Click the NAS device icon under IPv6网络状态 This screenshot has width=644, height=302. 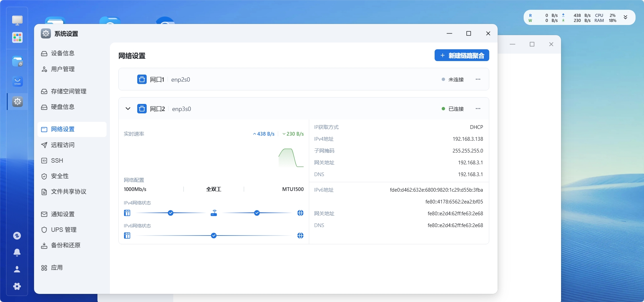pos(127,236)
